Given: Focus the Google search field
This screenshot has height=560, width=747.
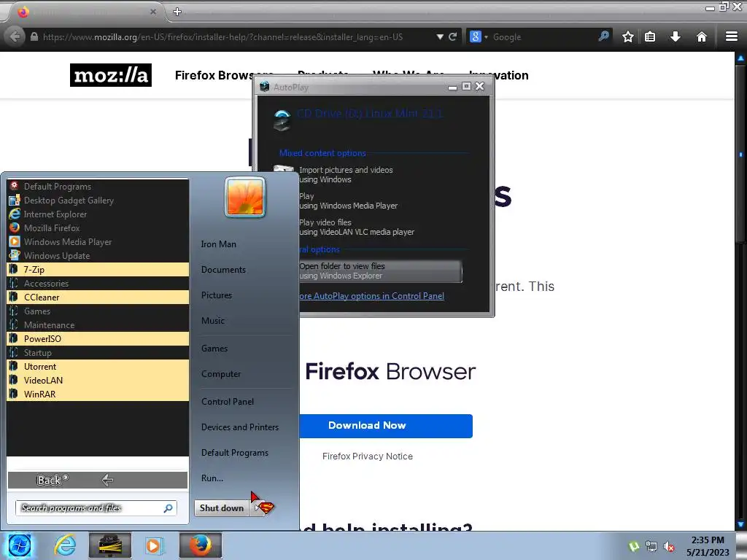Looking at the screenshot, I should coord(543,36).
